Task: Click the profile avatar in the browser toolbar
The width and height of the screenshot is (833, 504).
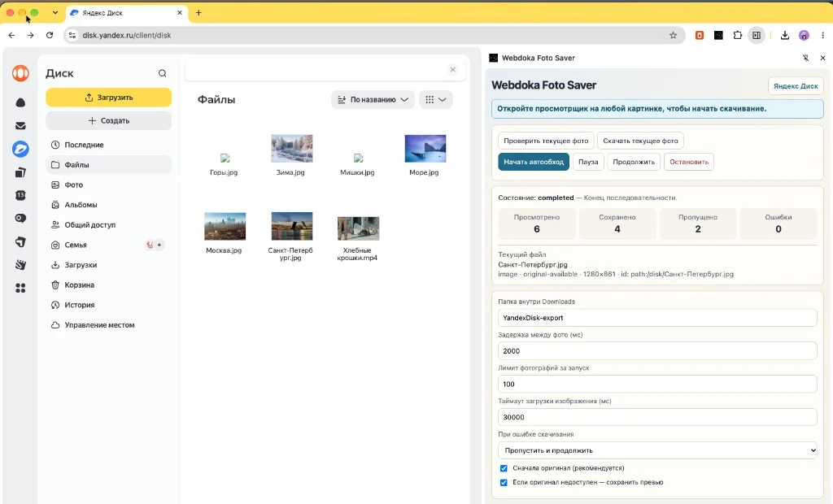Action: tap(804, 35)
